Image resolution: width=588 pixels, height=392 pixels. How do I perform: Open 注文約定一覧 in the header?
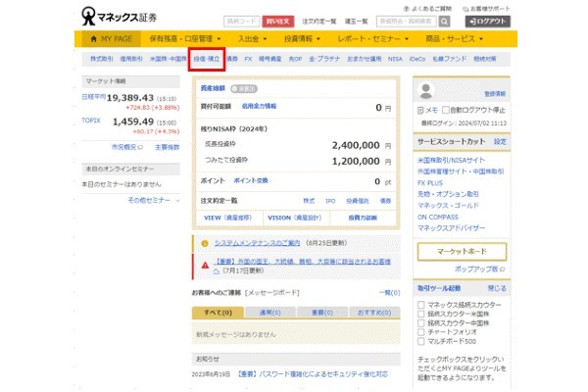[319, 22]
